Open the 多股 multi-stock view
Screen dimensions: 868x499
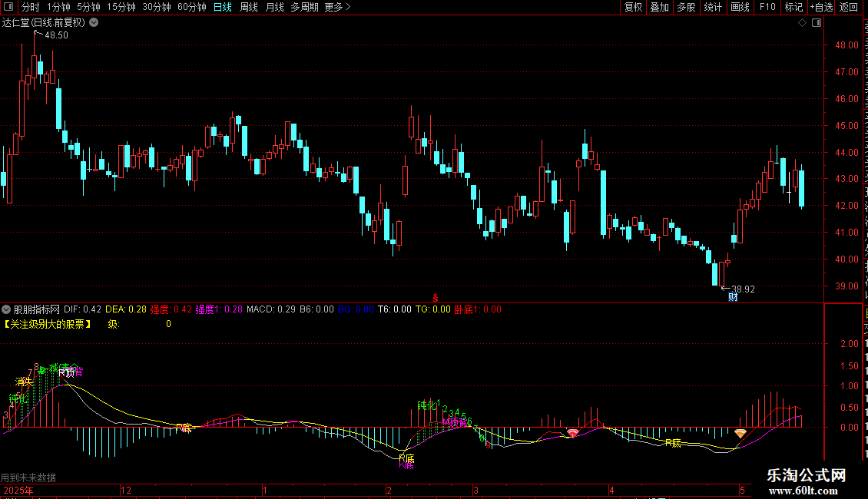point(686,7)
